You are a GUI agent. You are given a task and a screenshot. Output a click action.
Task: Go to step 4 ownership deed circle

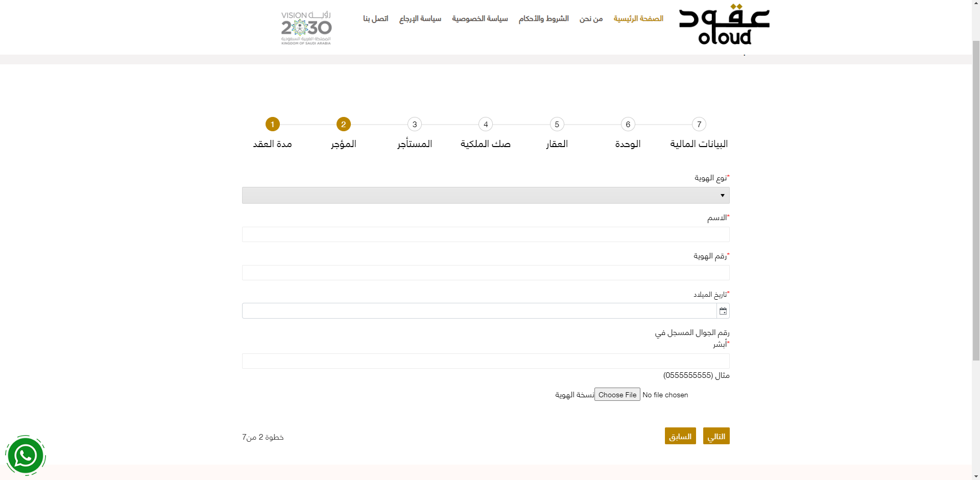[486, 124]
